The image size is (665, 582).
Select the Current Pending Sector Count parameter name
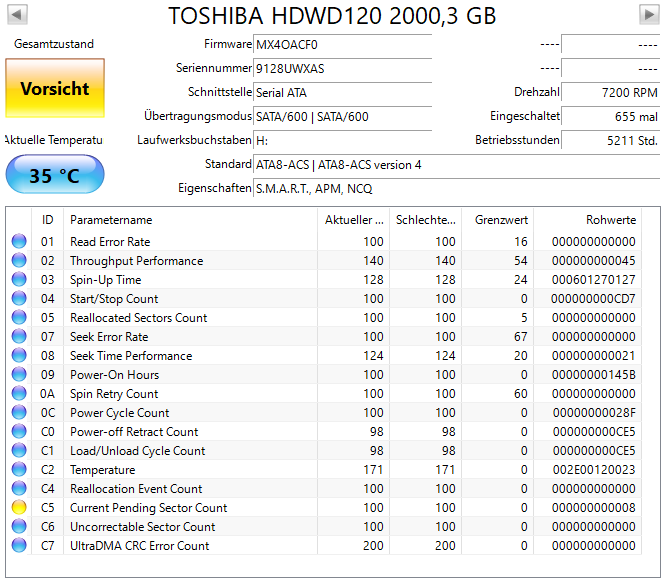(148, 507)
